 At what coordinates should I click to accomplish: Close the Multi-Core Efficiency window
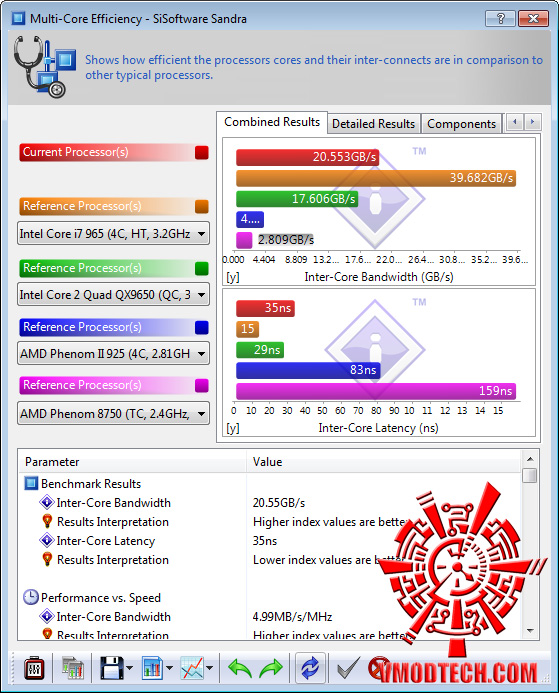pyautogui.click(x=533, y=19)
